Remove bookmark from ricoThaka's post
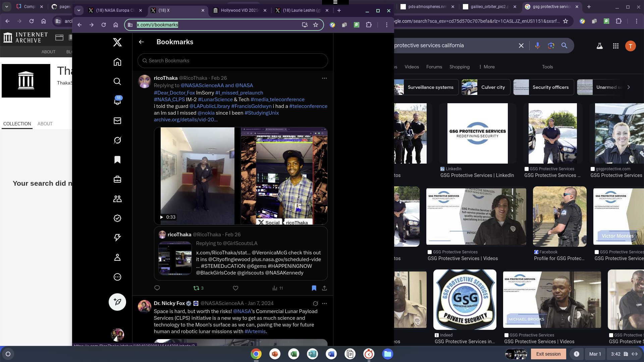 click(314, 288)
